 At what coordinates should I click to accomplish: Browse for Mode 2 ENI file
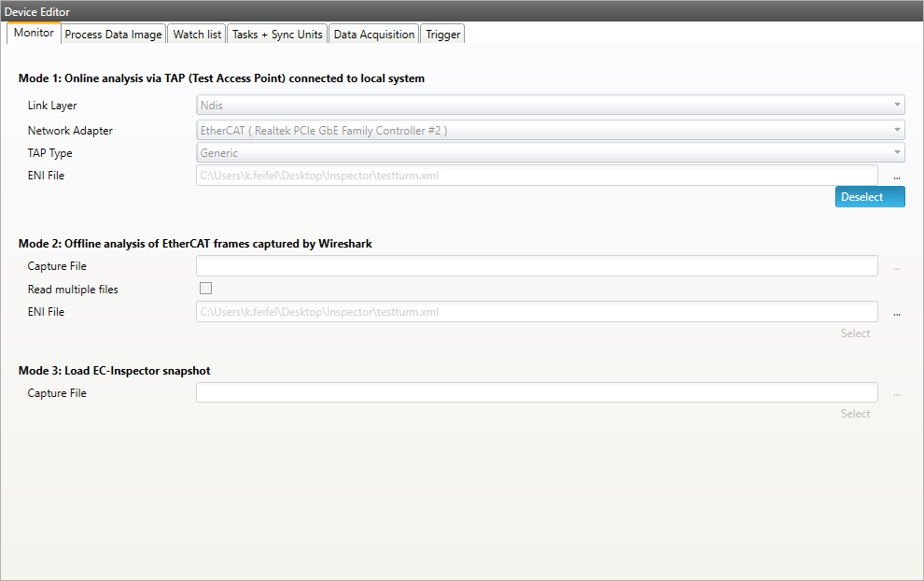[x=896, y=313]
